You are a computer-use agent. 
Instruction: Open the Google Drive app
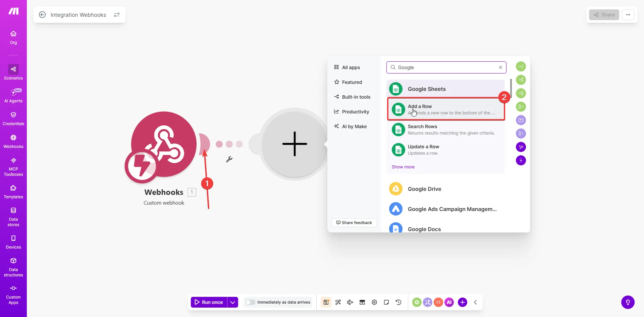[446, 189]
